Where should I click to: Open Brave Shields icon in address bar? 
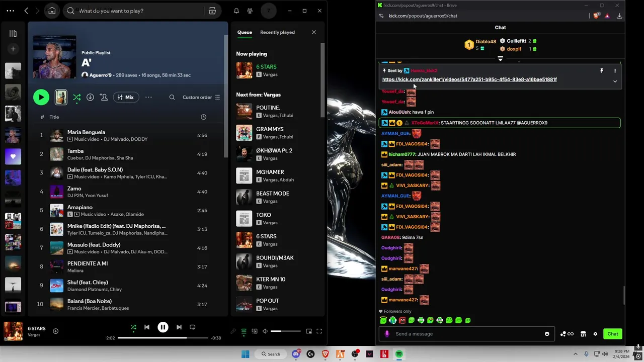tap(596, 16)
